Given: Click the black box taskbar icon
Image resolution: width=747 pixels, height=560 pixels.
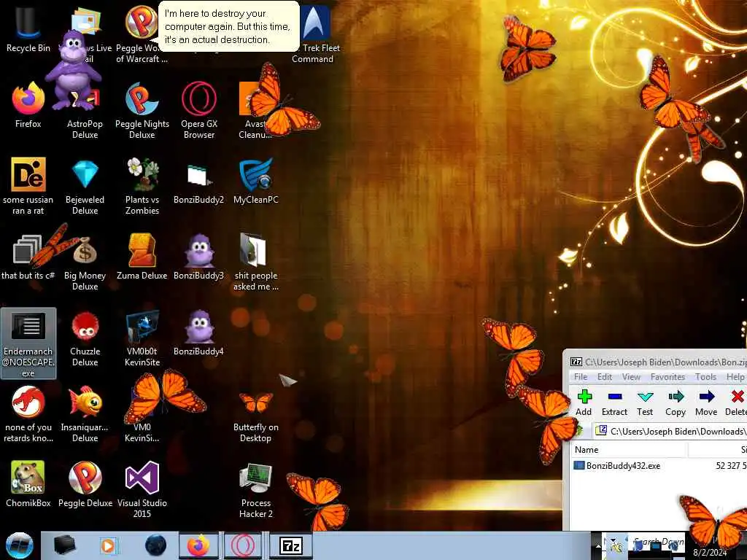Looking at the screenshot, I should pyautogui.click(x=64, y=545).
